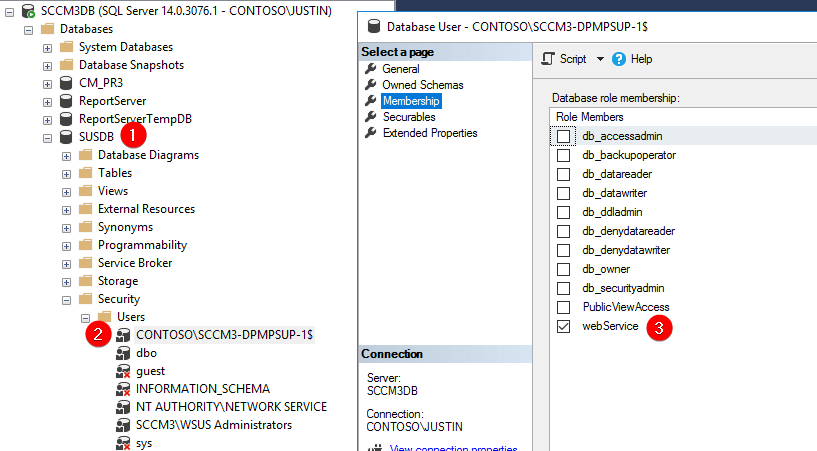817x451 pixels.
Task: Click the CM_PR3 database cylinder icon
Action: [66, 83]
